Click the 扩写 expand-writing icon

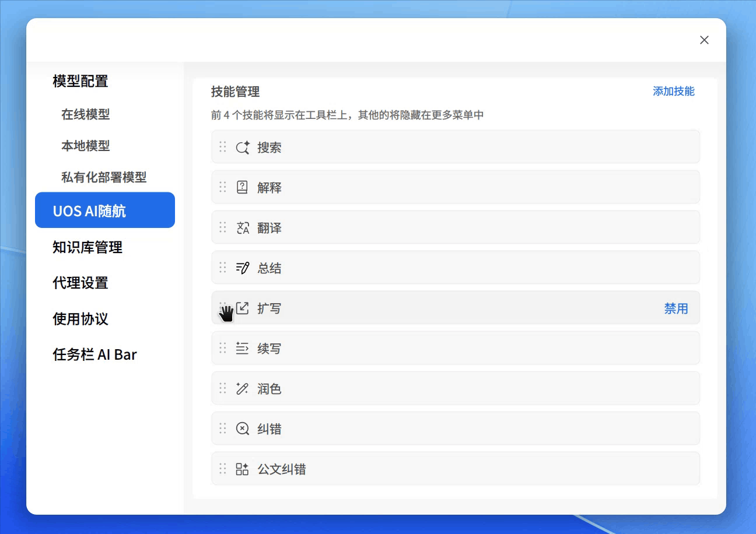(243, 308)
